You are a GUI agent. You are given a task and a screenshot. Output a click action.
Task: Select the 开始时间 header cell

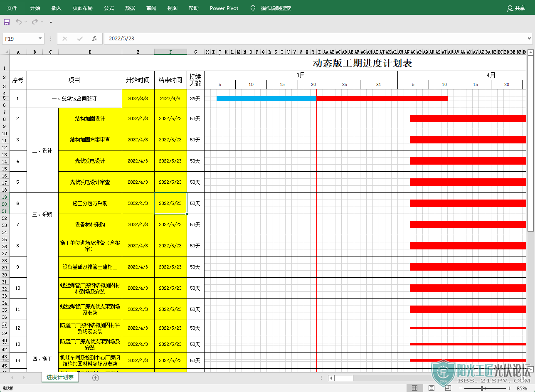pyautogui.click(x=138, y=80)
